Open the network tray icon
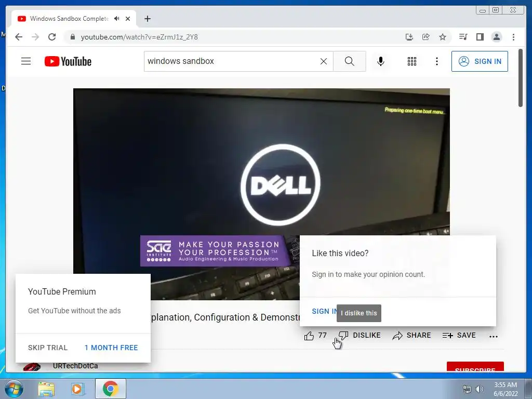 [467, 389]
